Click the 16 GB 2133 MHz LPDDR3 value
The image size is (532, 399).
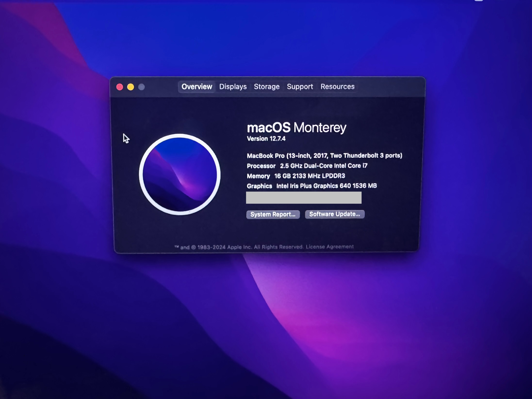(310, 176)
